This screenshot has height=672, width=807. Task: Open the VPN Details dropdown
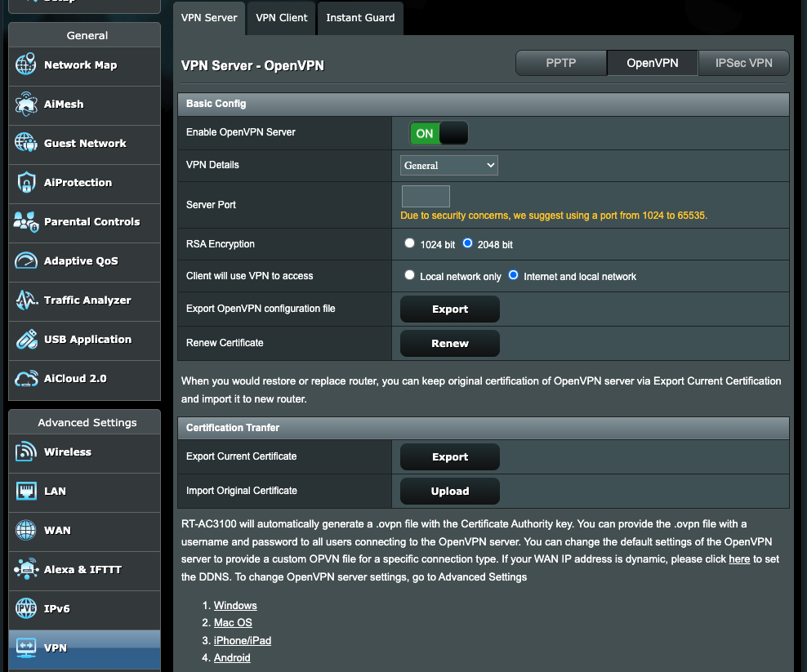tap(448, 164)
